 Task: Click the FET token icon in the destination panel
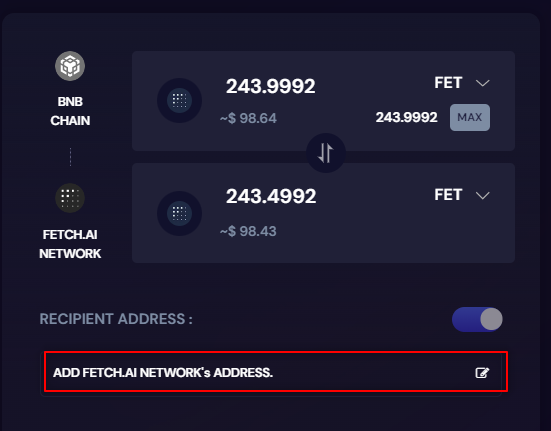point(179,213)
